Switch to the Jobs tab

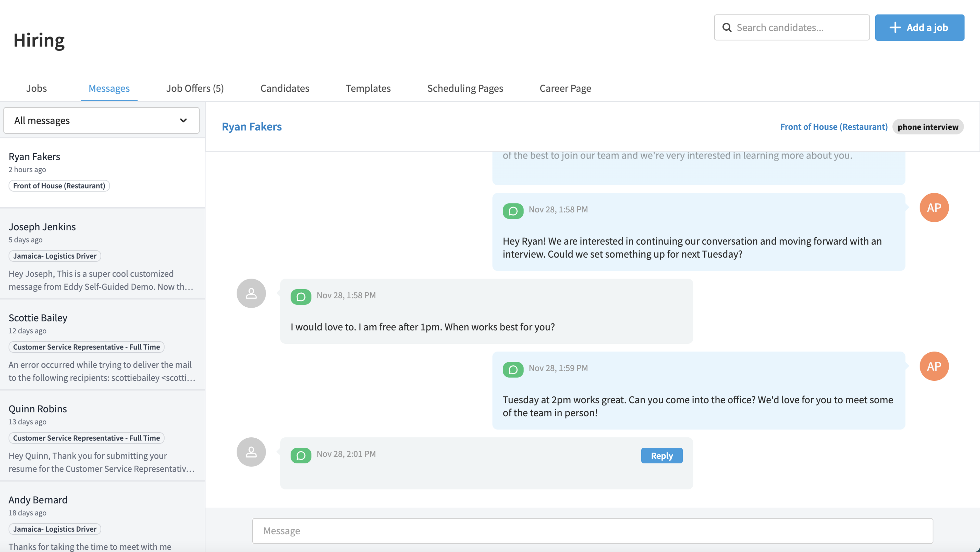click(36, 88)
